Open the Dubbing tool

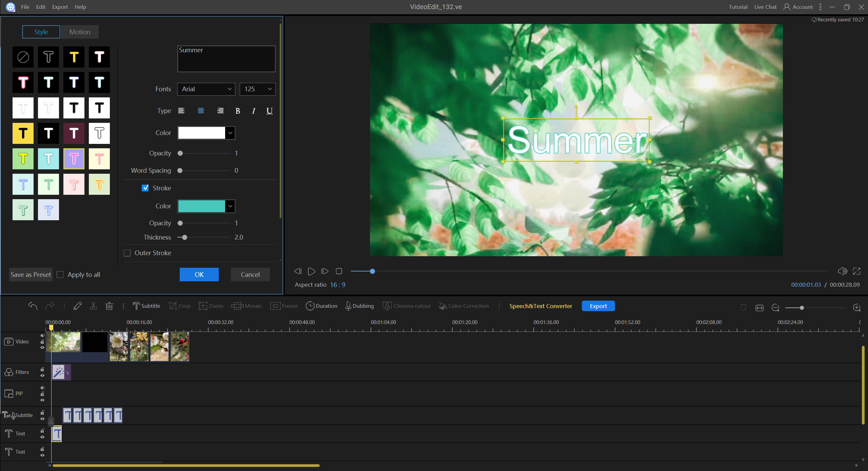click(x=359, y=306)
